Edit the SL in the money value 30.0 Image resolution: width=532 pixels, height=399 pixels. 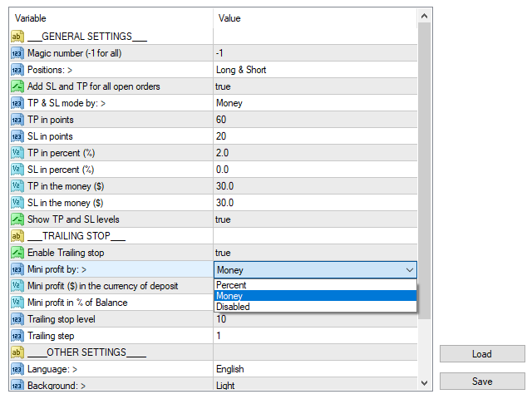click(315, 203)
